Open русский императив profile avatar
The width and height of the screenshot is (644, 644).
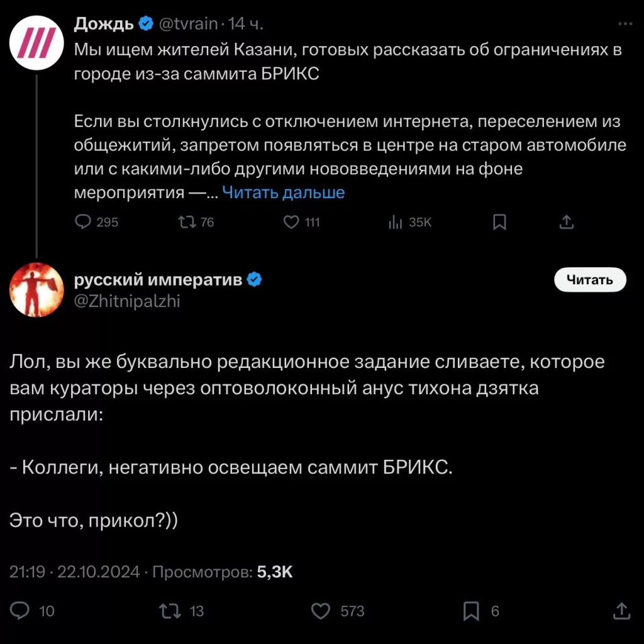click(36, 290)
